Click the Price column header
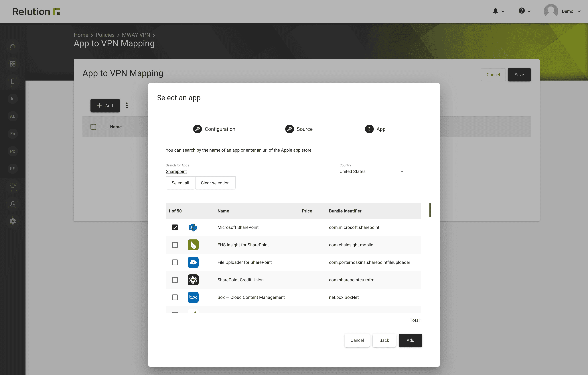The width and height of the screenshot is (588, 375). (x=307, y=211)
